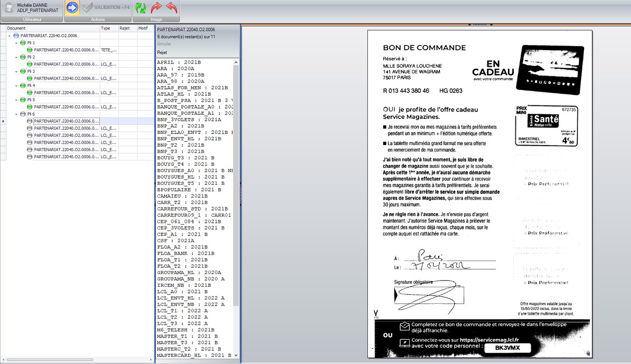Click the VALIDATION = F4 checkmark icon

coord(87,7)
